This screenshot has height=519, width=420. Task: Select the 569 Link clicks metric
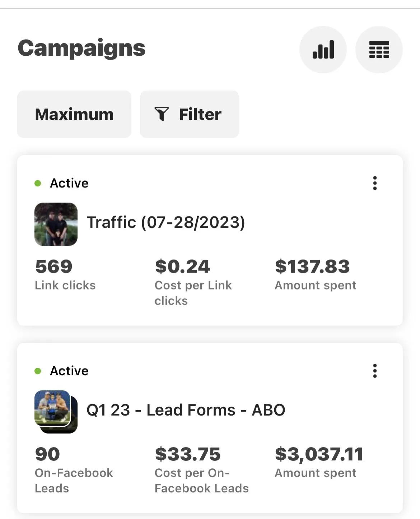54,267
